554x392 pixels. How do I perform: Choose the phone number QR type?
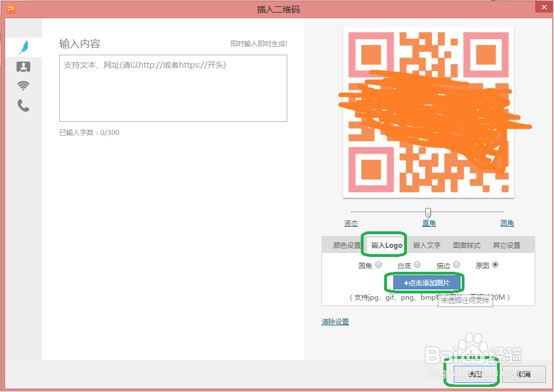point(23,105)
